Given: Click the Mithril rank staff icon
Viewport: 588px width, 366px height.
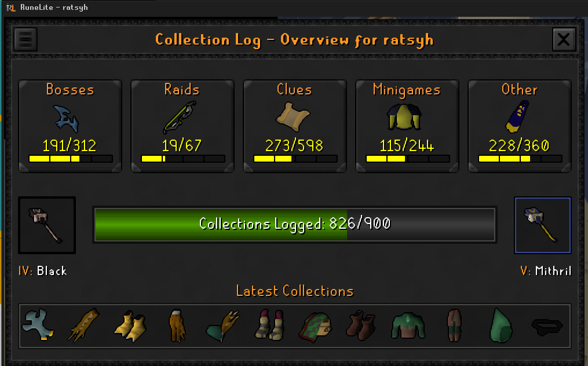Looking at the screenshot, I should tap(543, 225).
